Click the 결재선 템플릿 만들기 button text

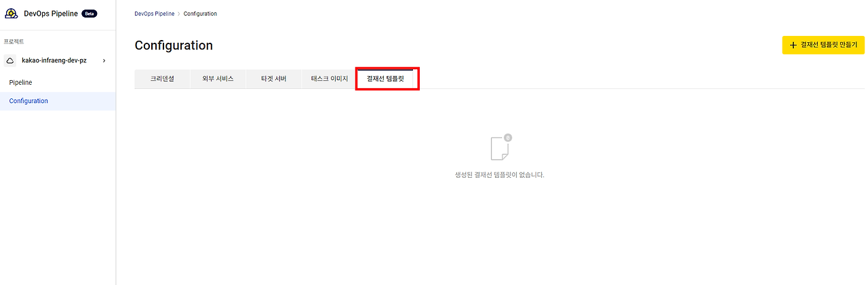pyautogui.click(x=829, y=45)
